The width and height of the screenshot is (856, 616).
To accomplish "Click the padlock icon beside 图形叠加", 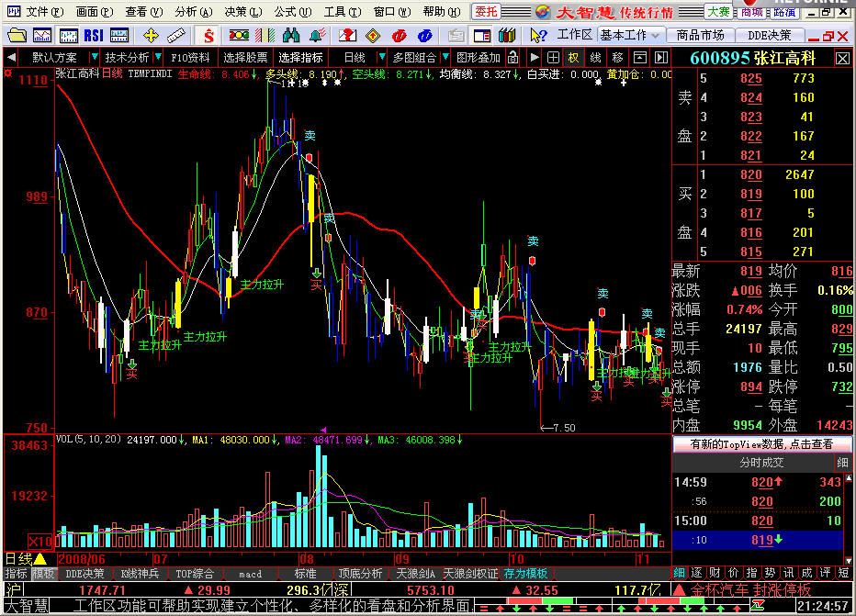I will (513, 57).
